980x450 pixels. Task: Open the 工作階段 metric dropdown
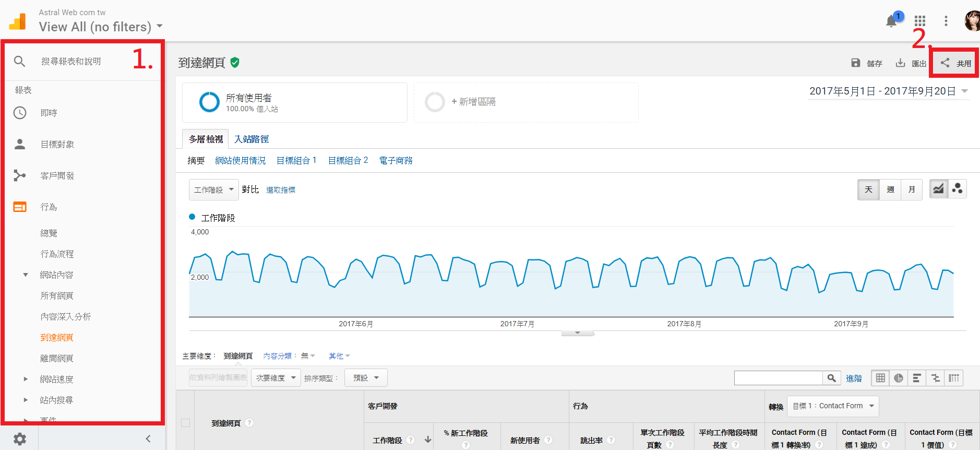coord(214,190)
